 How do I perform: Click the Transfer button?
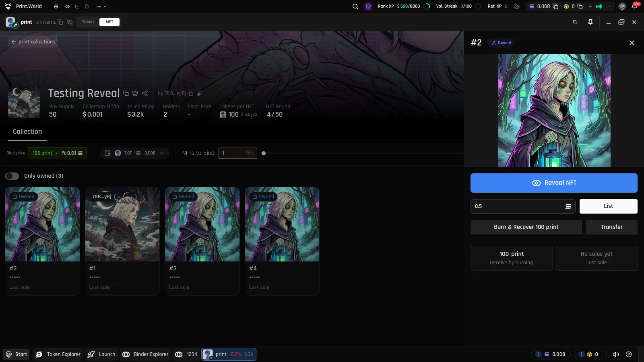611,227
